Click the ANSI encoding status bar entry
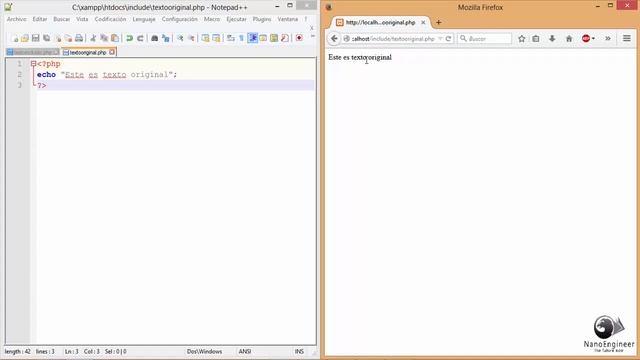 click(x=245, y=351)
